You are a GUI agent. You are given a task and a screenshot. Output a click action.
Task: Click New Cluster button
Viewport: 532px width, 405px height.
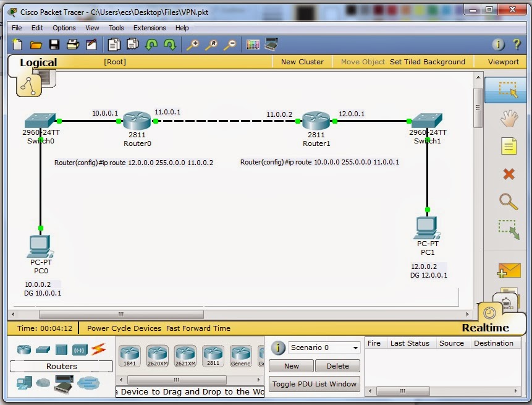pyautogui.click(x=302, y=62)
